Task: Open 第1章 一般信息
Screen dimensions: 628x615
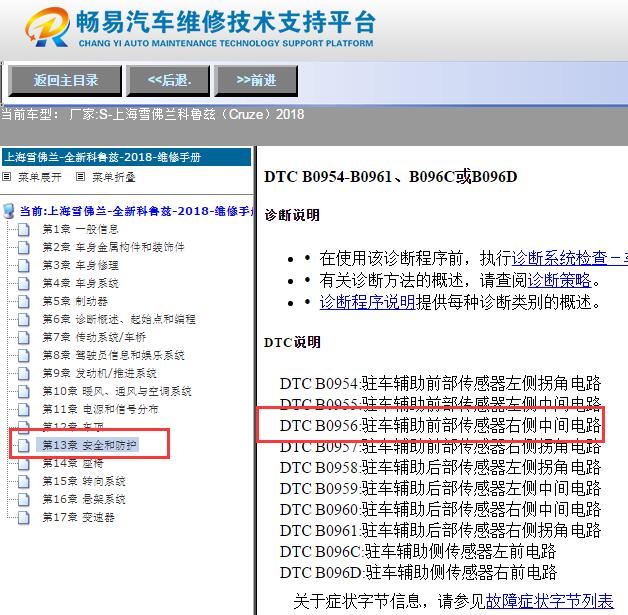Action: coord(81,229)
